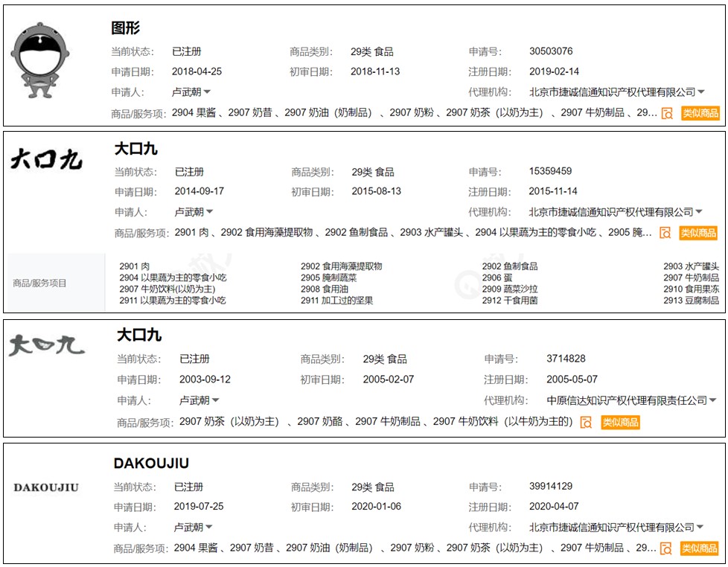Select 2912 干食用菌 item
The height and width of the screenshot is (567, 728).
tap(510, 300)
